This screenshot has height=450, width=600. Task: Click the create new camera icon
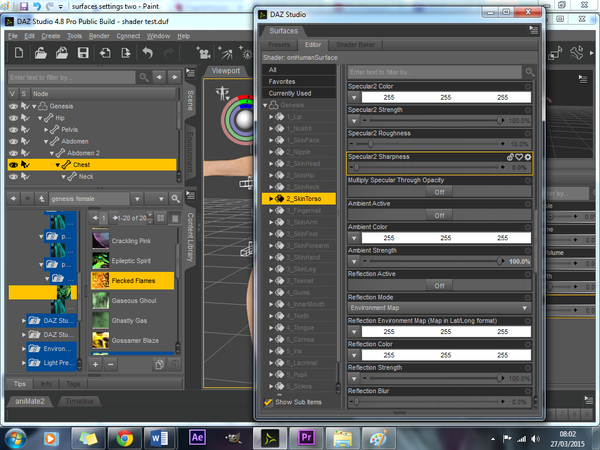tap(203, 53)
